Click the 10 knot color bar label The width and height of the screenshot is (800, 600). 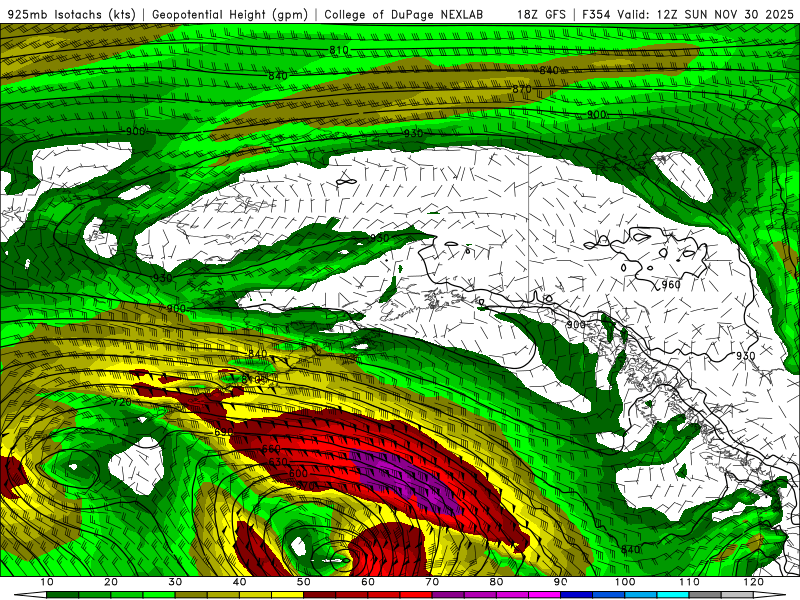(46, 582)
